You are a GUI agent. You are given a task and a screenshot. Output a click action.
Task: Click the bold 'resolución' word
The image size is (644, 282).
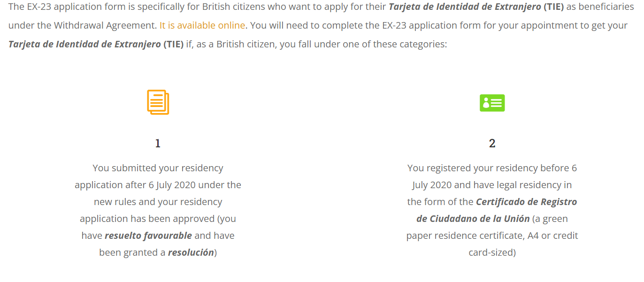pos(191,252)
